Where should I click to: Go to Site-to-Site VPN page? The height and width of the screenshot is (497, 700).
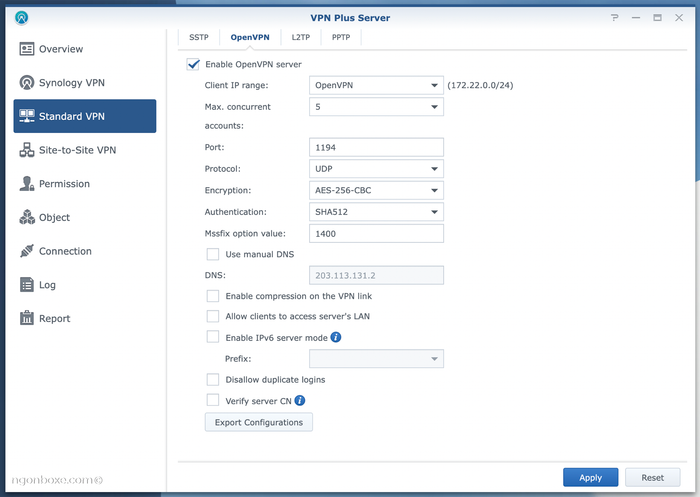coord(85,150)
